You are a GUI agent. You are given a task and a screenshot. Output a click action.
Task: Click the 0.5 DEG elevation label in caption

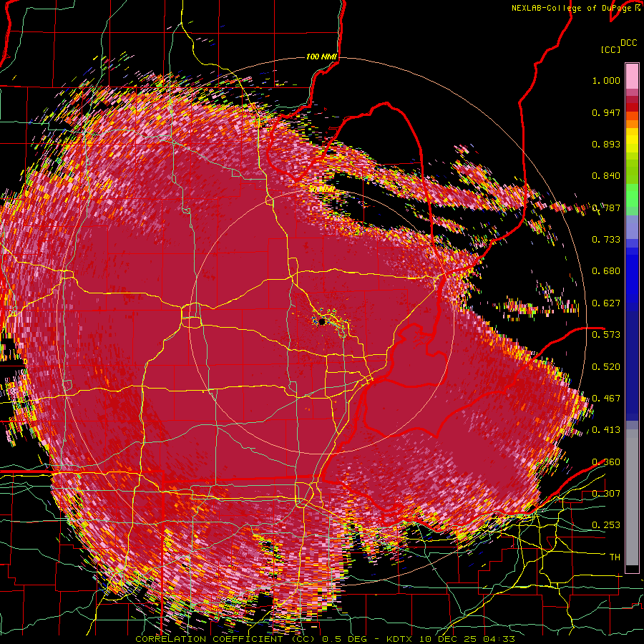click(346, 639)
